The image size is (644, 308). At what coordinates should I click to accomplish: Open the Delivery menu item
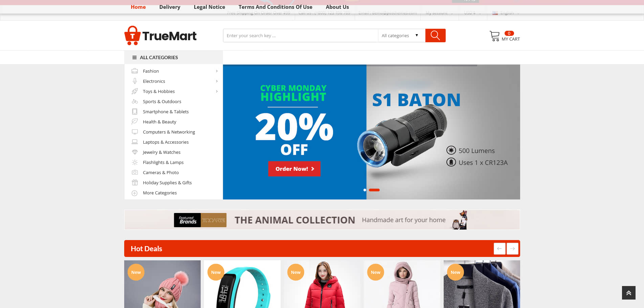(x=170, y=7)
